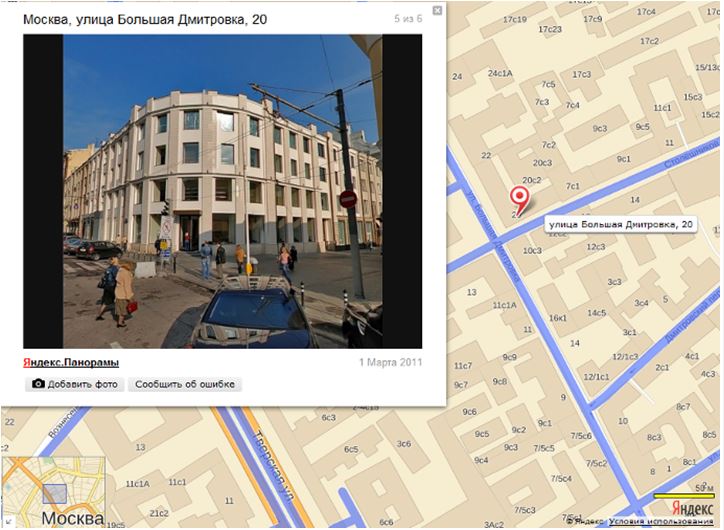
Task: Show previous photo via left black bar
Action: 42,191
